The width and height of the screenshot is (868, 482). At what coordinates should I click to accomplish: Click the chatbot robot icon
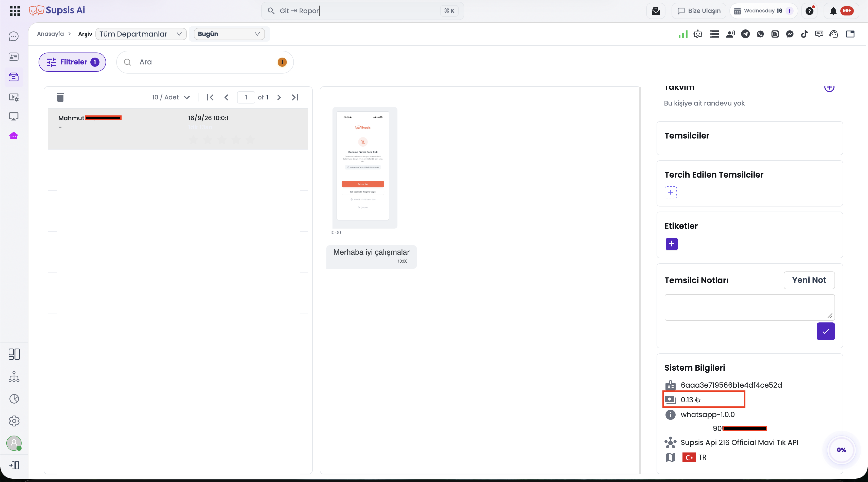(x=698, y=34)
